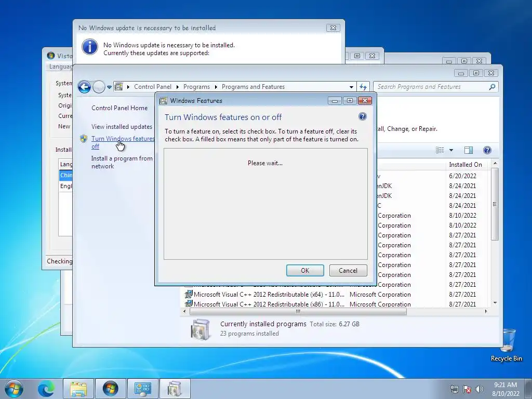The height and width of the screenshot is (399, 532).
Task: Open Install a program from the network
Action: point(122,162)
